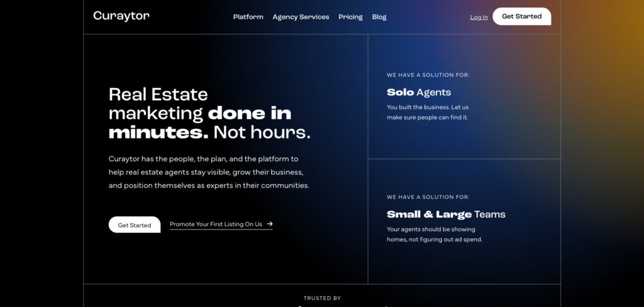Select the Solo Agents heading
The height and width of the screenshot is (307, 644).
click(x=418, y=92)
